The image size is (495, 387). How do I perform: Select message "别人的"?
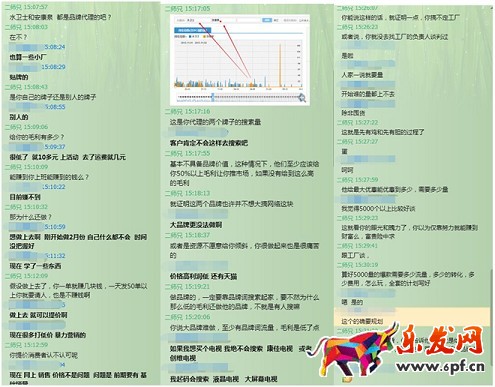coord(19,117)
